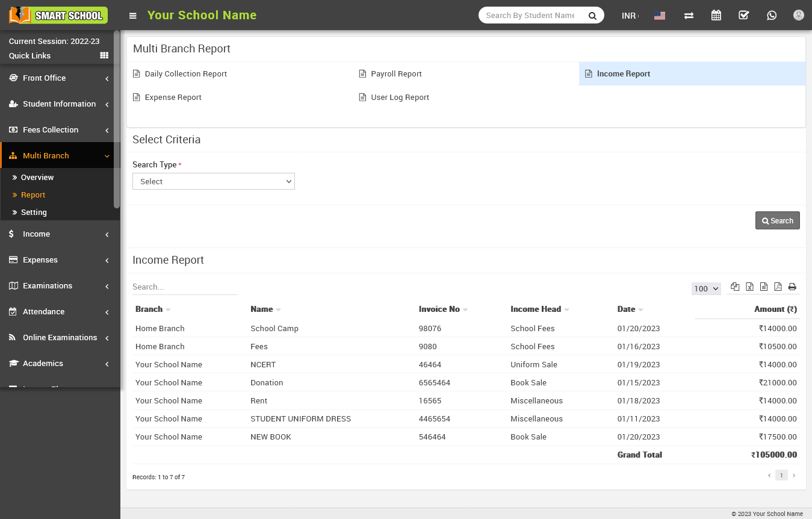
Task: Copy the income report table data
Action: (x=735, y=287)
